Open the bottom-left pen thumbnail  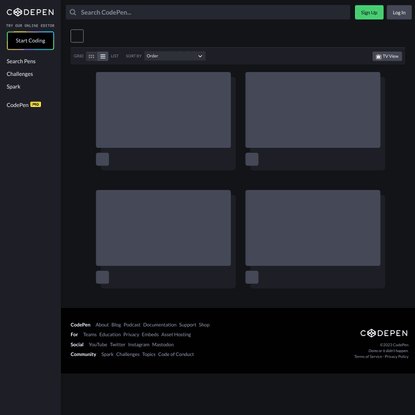click(x=163, y=228)
